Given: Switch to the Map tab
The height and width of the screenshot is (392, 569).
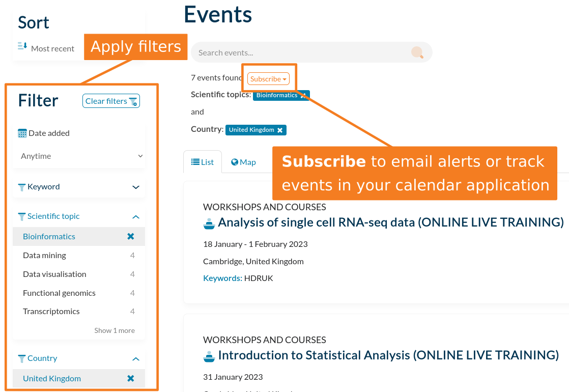Looking at the screenshot, I should pos(243,162).
